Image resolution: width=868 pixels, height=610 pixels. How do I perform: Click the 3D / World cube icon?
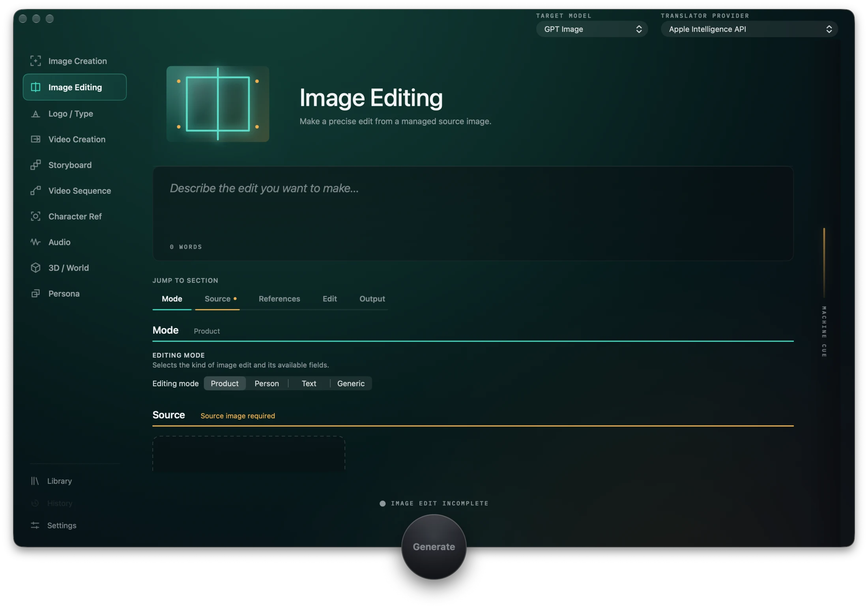pos(36,268)
